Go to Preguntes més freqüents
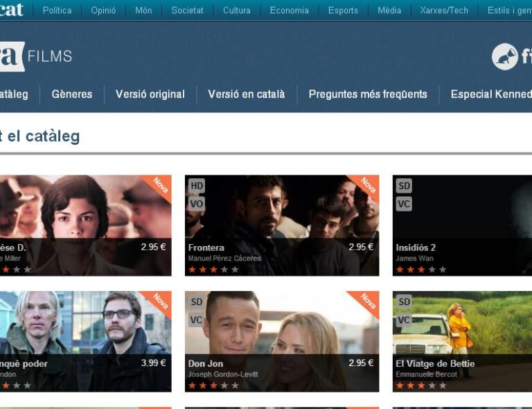This screenshot has height=409, width=532. click(368, 94)
